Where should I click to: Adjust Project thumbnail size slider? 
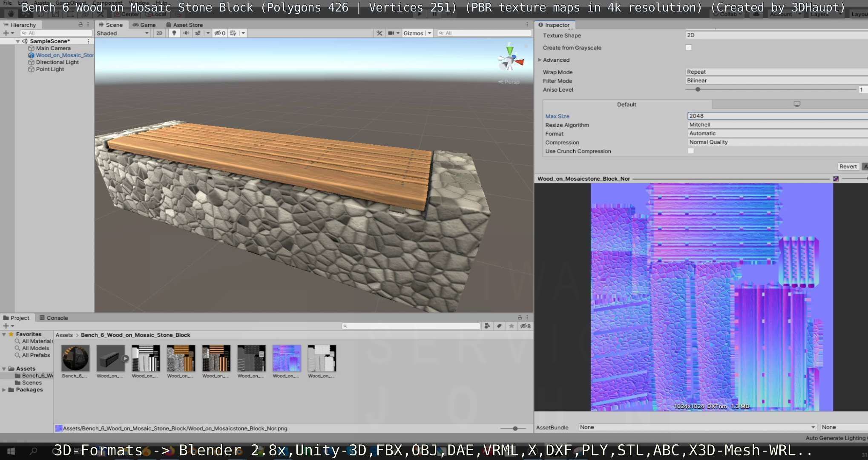click(x=515, y=428)
